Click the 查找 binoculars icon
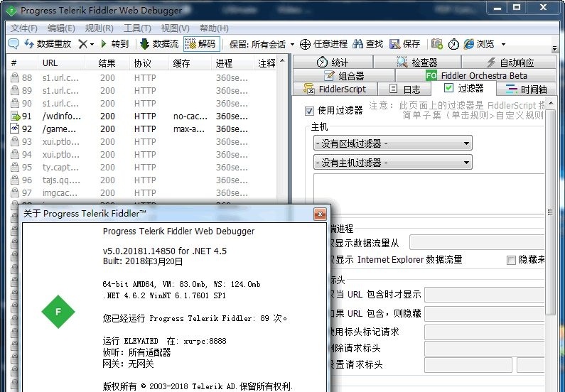The width and height of the screenshot is (565, 392). [x=357, y=44]
